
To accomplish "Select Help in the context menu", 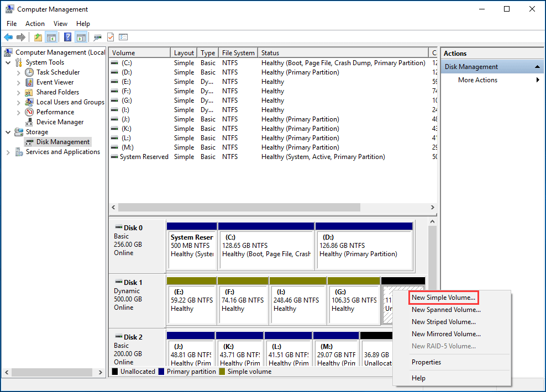I will [x=418, y=378].
